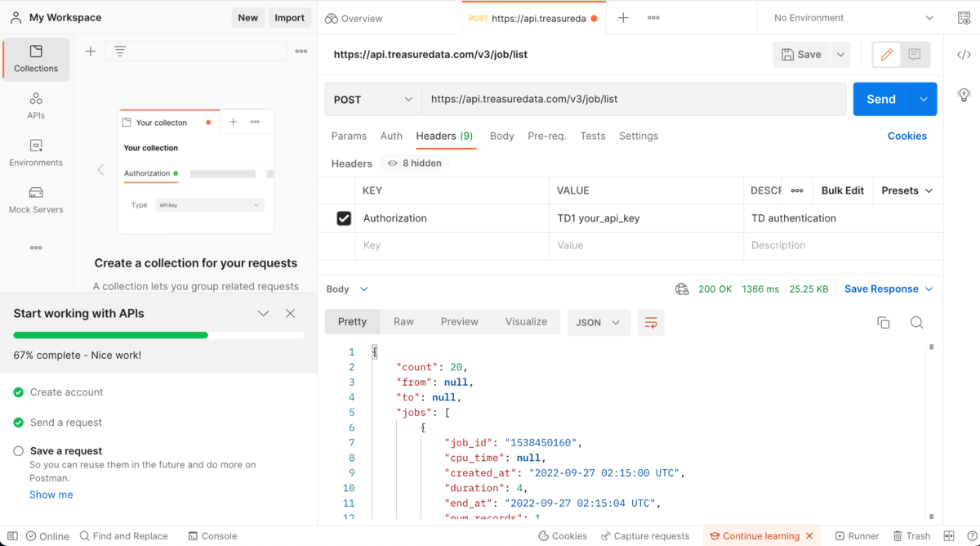Open the APIs sidebar panel
980x546 pixels.
35,105
